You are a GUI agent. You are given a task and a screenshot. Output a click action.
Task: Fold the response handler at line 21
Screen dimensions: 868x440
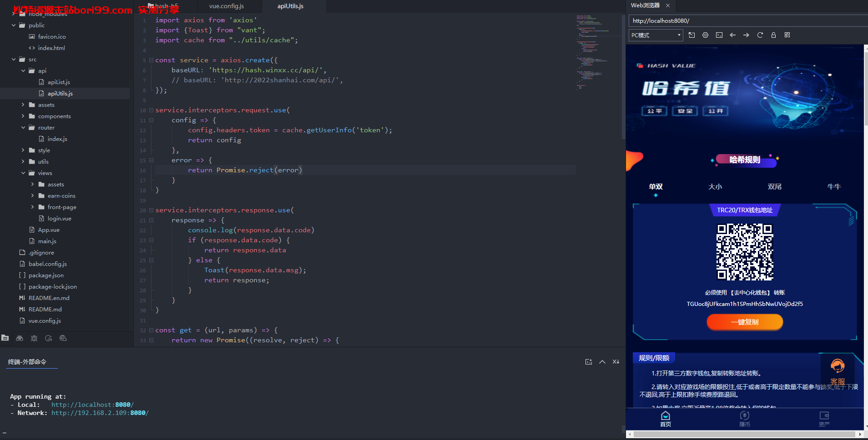pos(151,220)
